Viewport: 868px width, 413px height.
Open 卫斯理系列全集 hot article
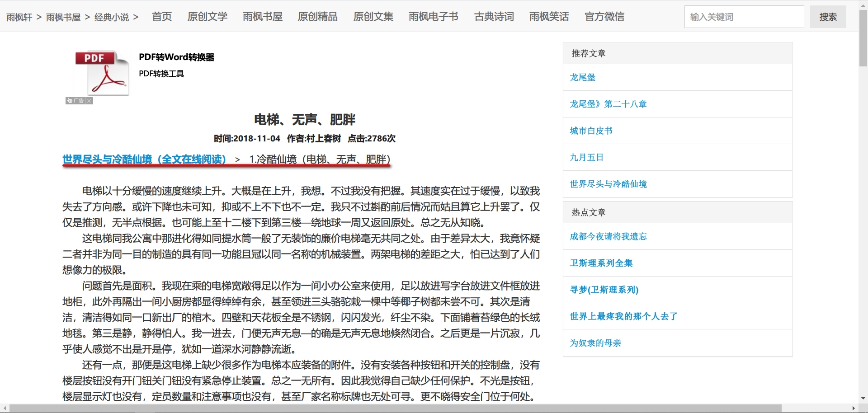tap(601, 263)
